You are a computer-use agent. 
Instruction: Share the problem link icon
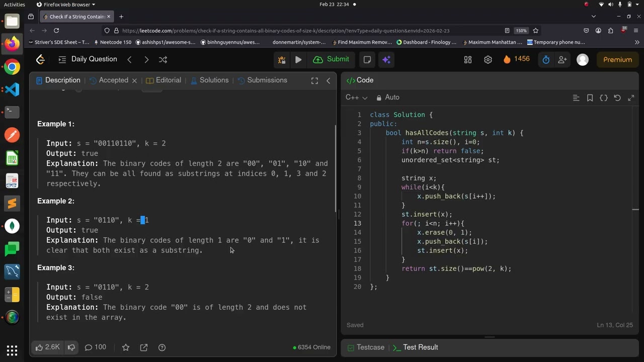(144, 347)
